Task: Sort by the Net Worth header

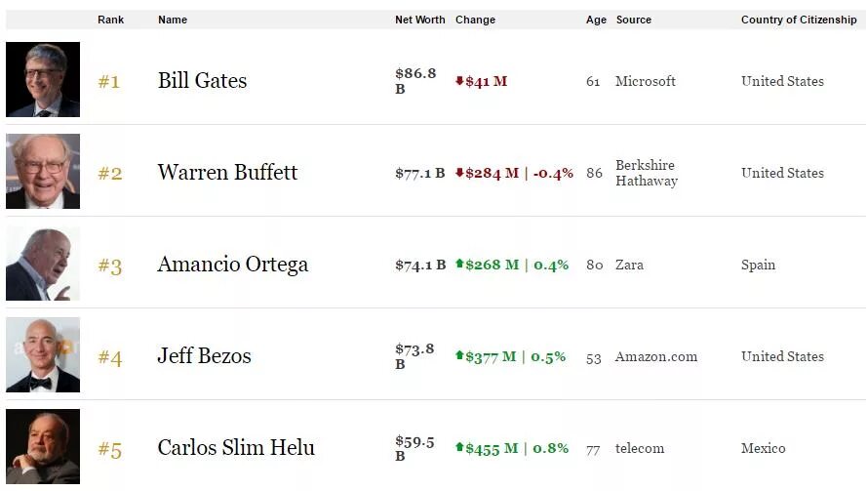Action: pyautogui.click(x=419, y=20)
